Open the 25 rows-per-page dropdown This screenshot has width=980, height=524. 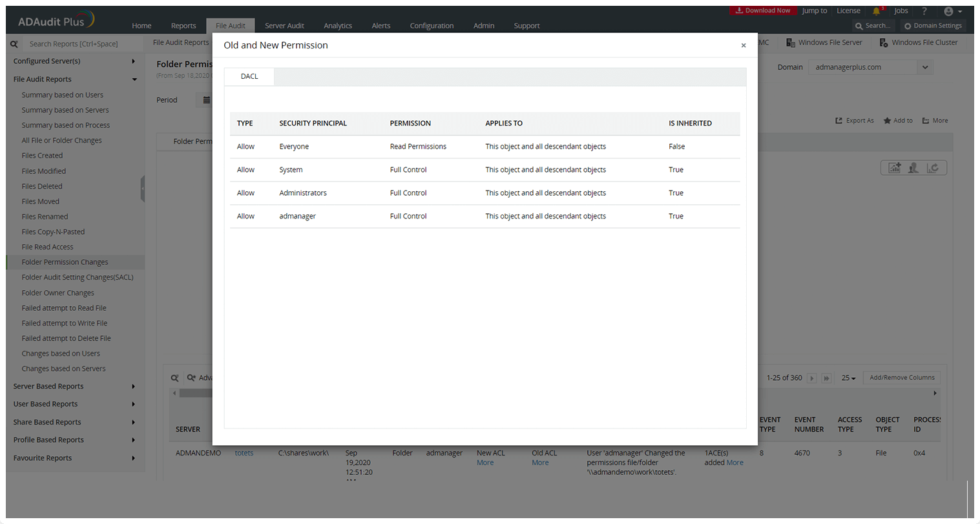point(848,378)
